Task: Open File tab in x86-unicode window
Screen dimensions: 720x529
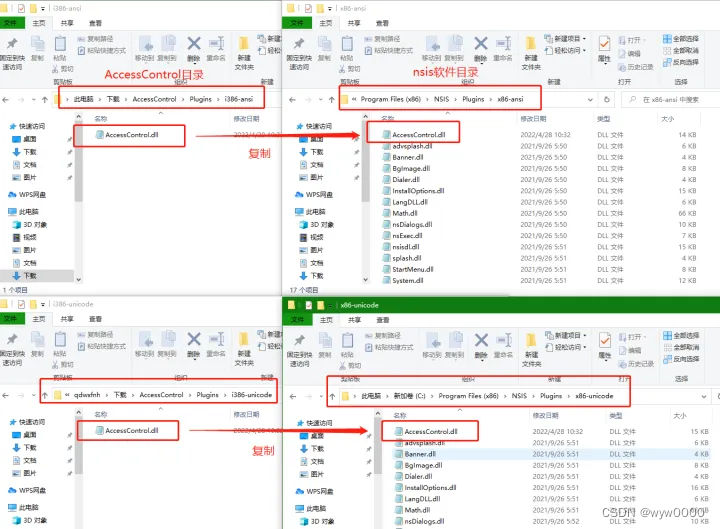Action: click(x=298, y=320)
